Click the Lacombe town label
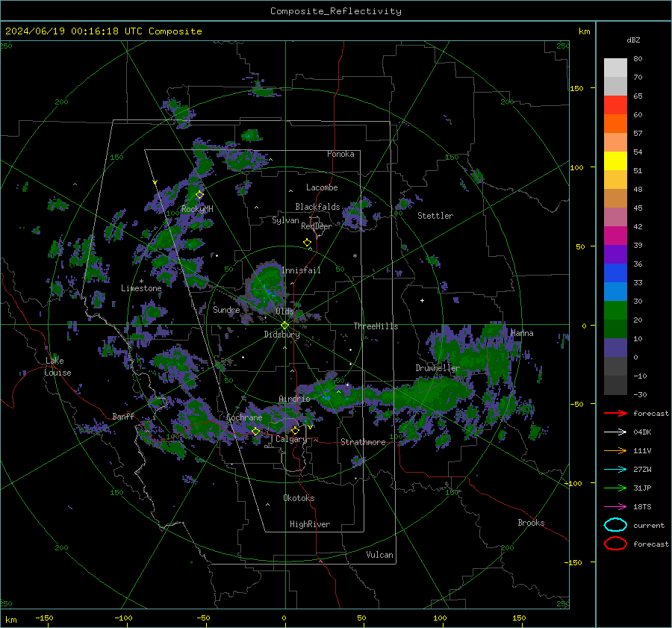 (322, 187)
